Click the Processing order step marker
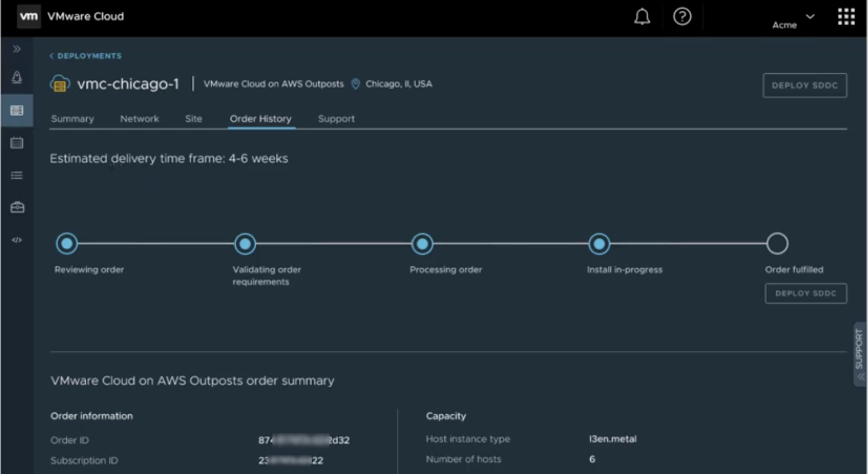The image size is (868, 474). pyautogui.click(x=422, y=244)
